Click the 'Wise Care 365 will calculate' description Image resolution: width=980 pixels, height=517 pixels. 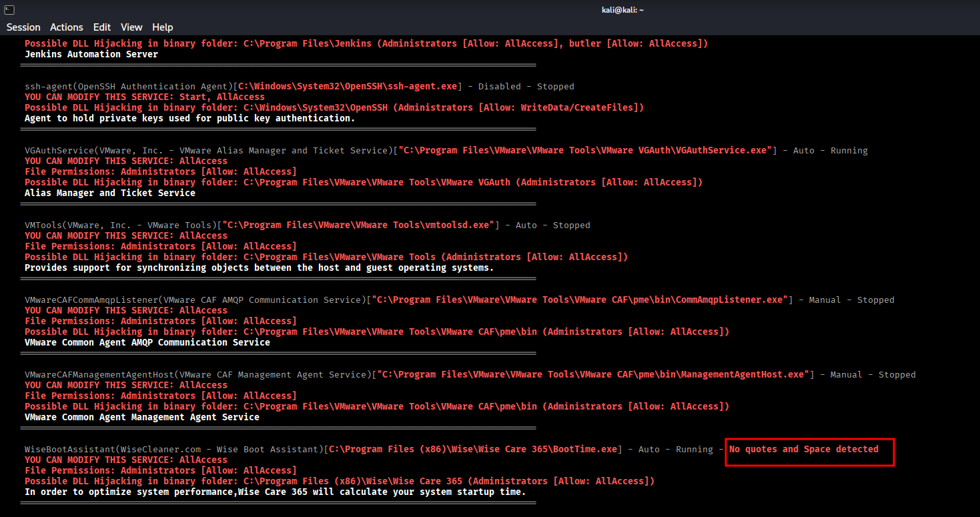276,492
